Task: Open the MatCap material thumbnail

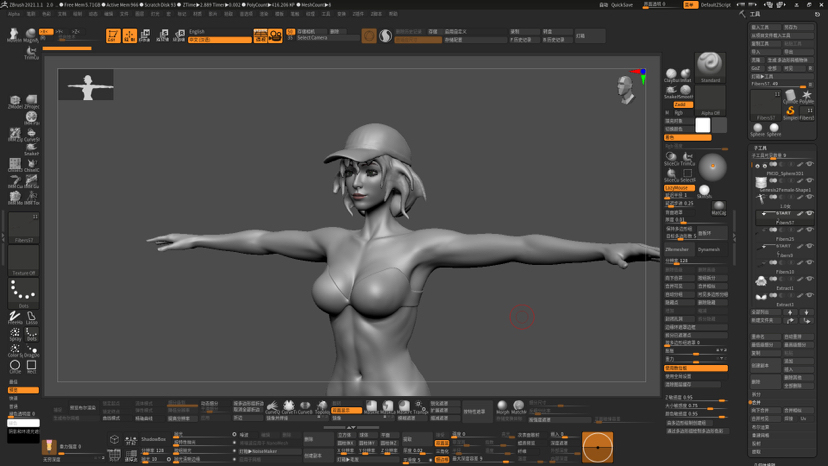Action: pyautogui.click(x=718, y=207)
